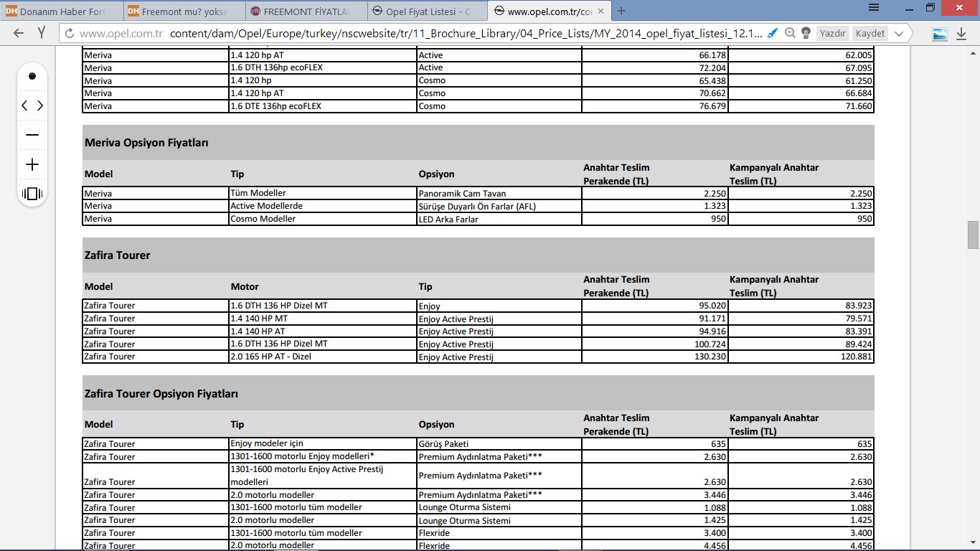Click campaign price cell '120.881'
980x551 pixels.
coord(801,357)
